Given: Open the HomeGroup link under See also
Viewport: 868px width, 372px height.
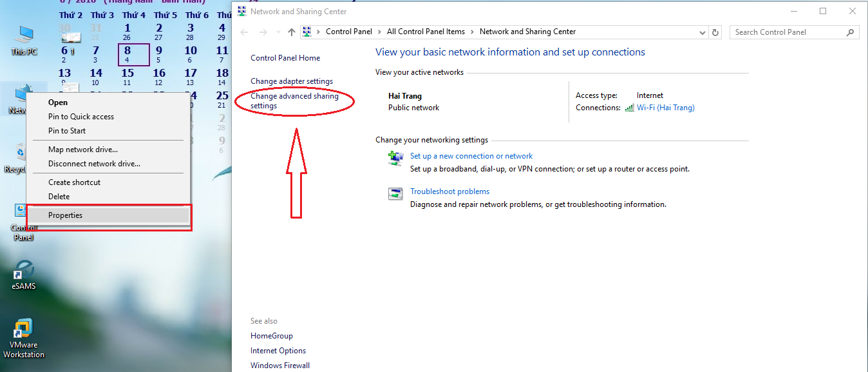Looking at the screenshot, I should click(x=272, y=336).
